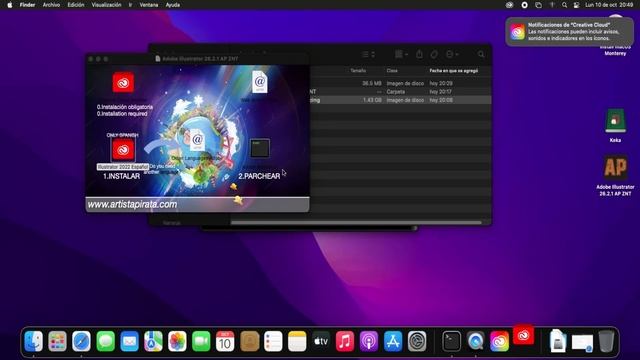Open the Illustrator 2022 Español installer icon
Screen dimensions: 640x360
[x=123, y=150]
